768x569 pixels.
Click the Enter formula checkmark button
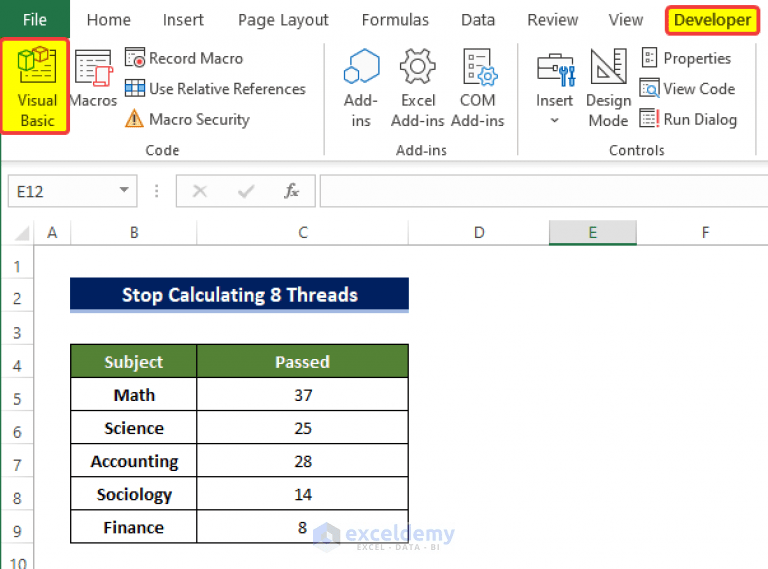coord(246,191)
